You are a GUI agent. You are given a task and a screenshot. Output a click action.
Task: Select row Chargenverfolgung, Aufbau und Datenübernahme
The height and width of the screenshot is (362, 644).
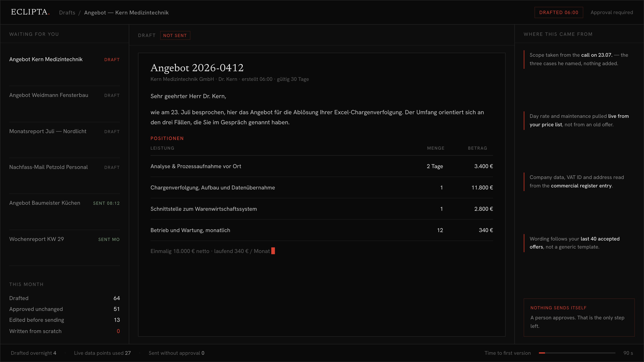click(x=322, y=188)
